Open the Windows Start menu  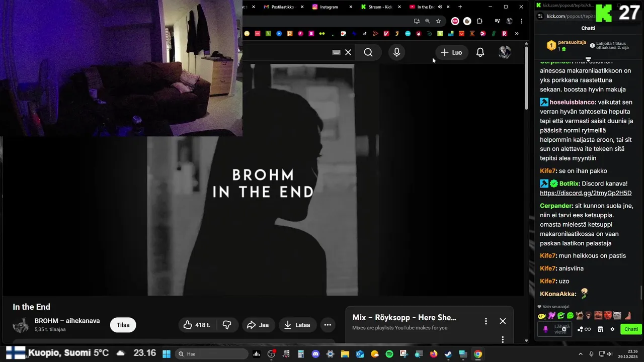167,354
